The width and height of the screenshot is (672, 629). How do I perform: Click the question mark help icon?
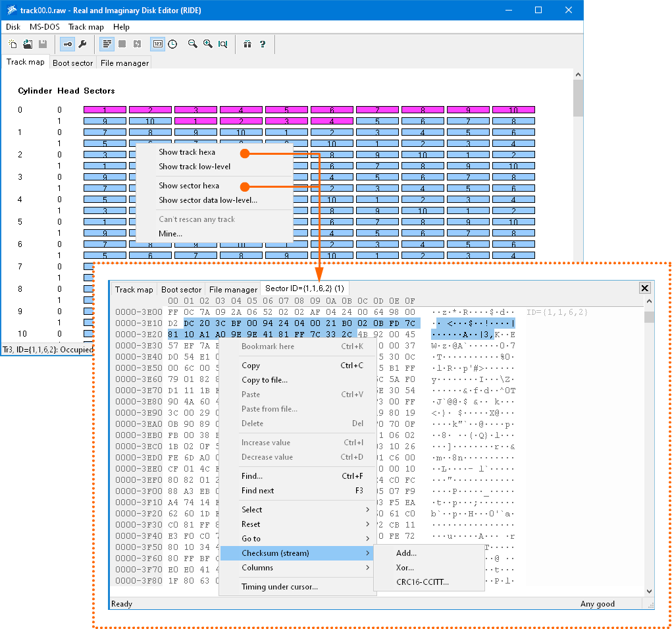click(263, 44)
